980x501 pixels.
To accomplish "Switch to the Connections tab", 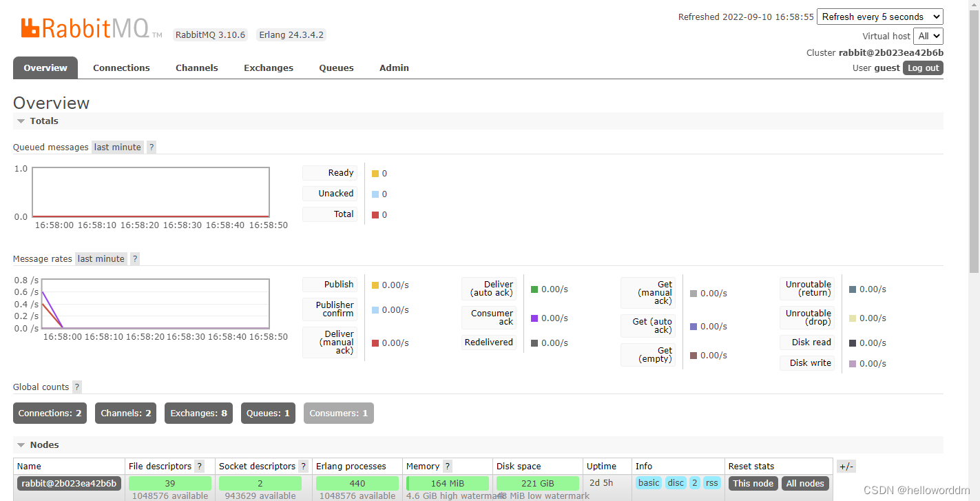I will pyautogui.click(x=121, y=68).
